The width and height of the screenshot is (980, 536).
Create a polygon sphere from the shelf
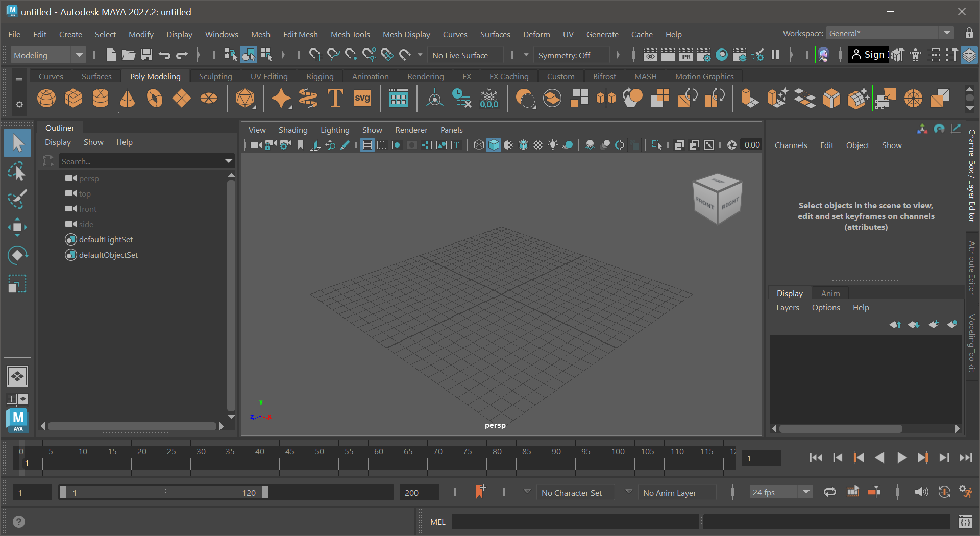(x=46, y=98)
